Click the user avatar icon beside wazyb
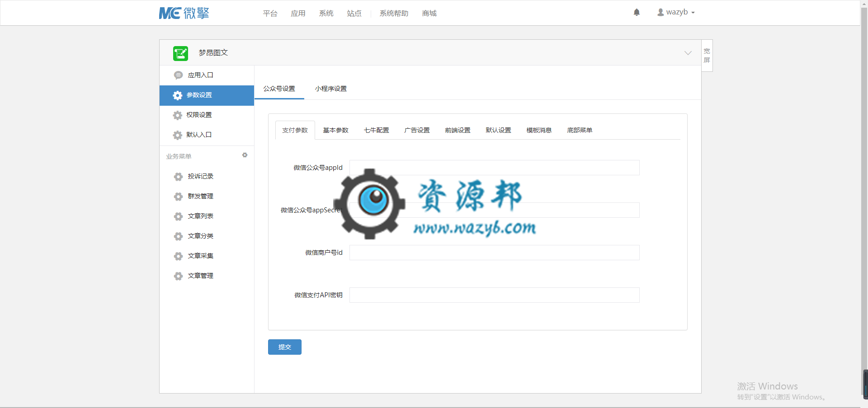This screenshot has height=408, width=868. (660, 12)
